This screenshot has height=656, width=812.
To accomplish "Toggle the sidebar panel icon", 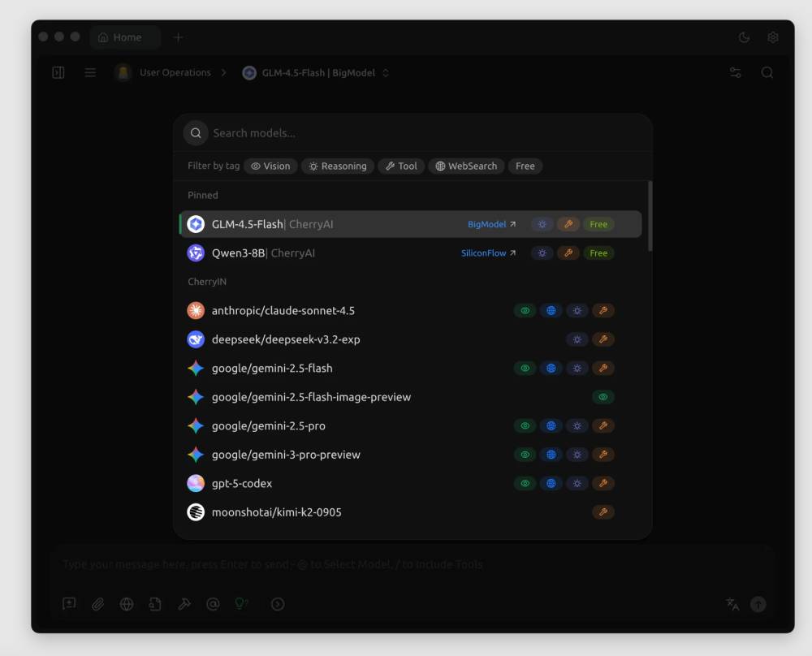I will pyautogui.click(x=58, y=73).
